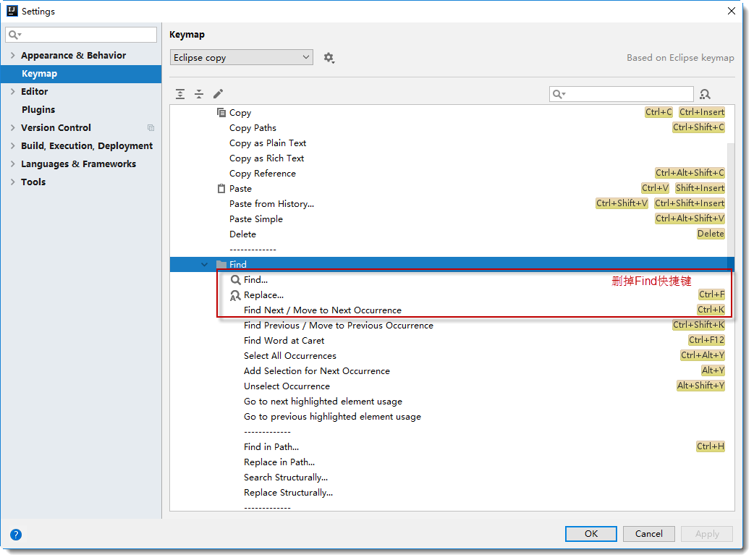Select Copy as Rich Text action
This screenshot has height=560, width=754.
pos(266,158)
